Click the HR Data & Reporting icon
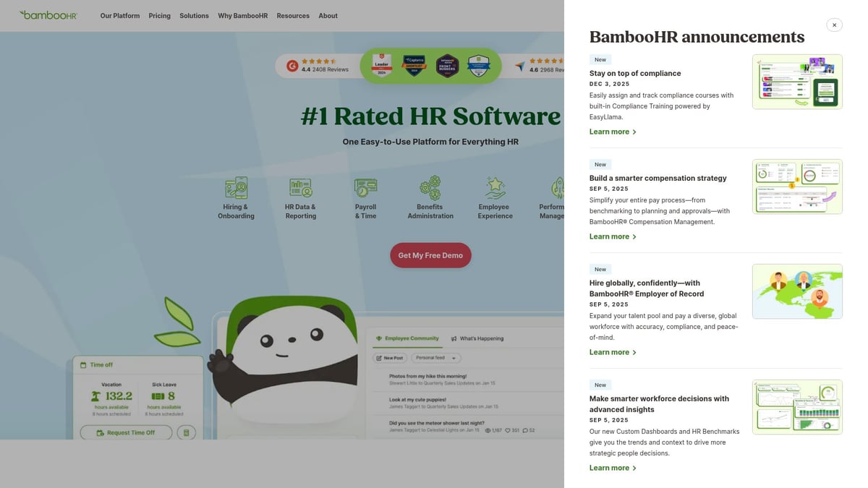Image resolution: width=868 pixels, height=488 pixels. (300, 187)
